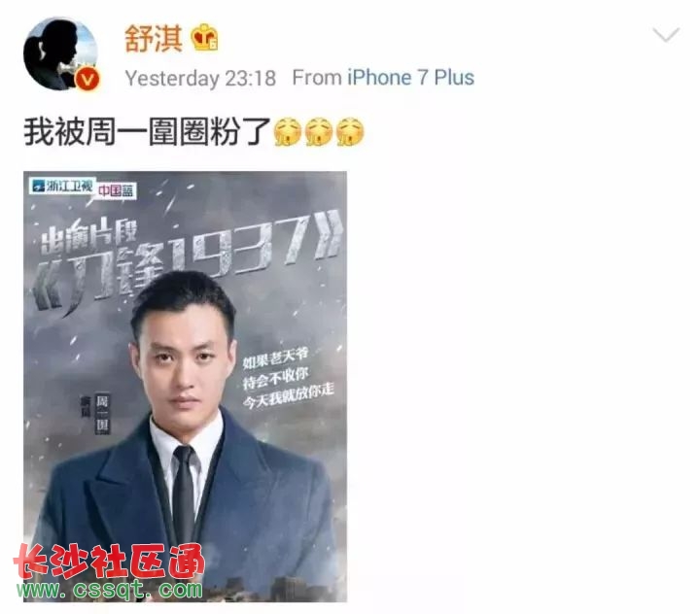This screenshot has width=700, height=614.
Task: Tap the quote text 如果老天爷
Action: click(275, 358)
